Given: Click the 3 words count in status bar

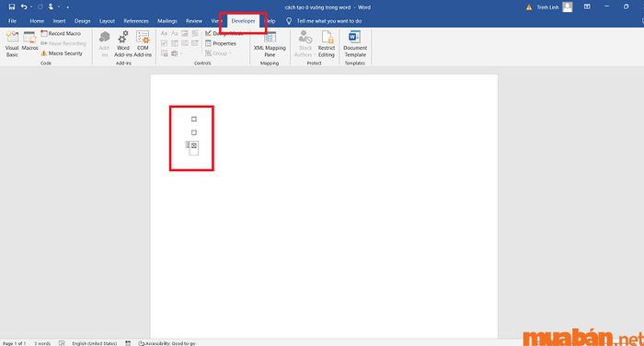Looking at the screenshot, I should tap(42, 343).
